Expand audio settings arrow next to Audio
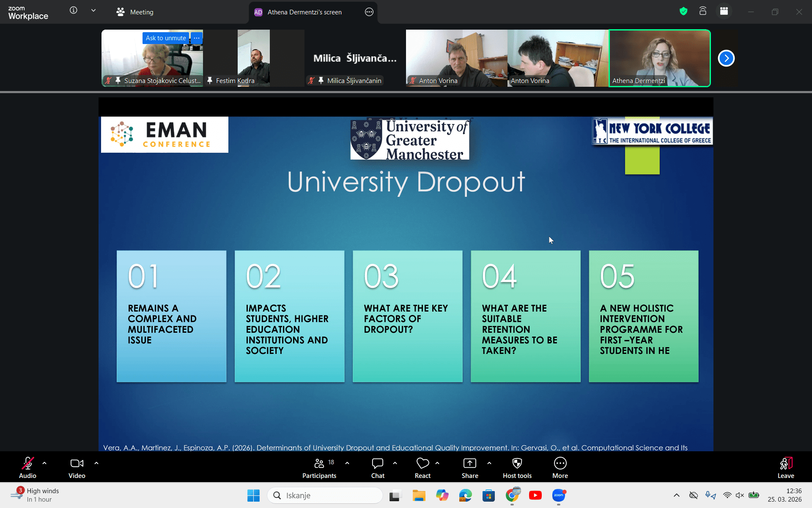Screen dimensions: 812x508 point(44,463)
